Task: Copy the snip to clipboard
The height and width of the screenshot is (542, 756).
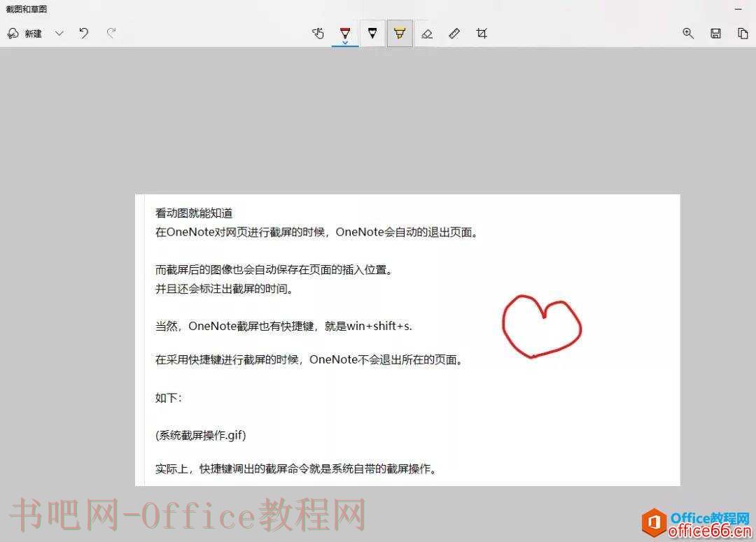Action: (743, 34)
